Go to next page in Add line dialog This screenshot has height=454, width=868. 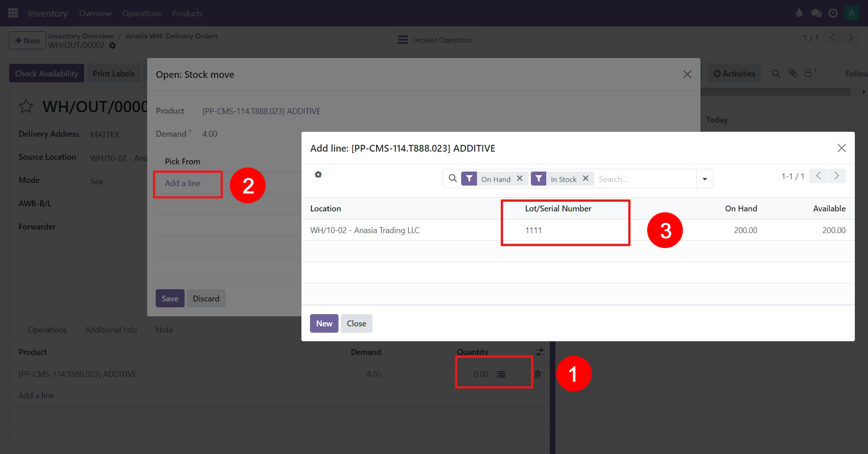837,176
